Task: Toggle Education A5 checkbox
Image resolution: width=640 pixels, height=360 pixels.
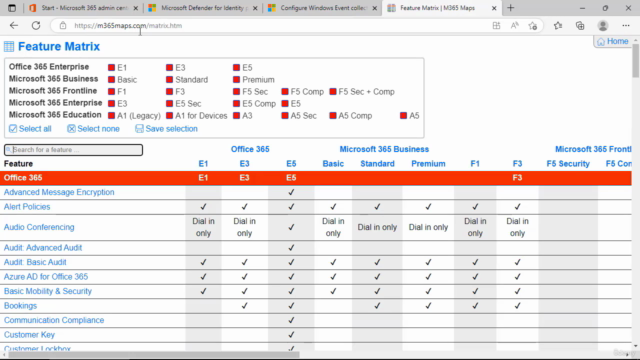Action: click(403, 116)
